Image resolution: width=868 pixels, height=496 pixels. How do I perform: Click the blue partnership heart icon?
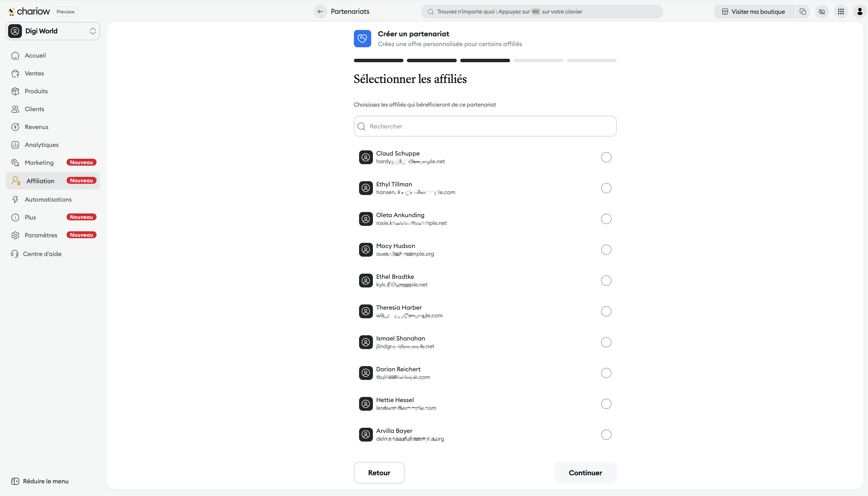coord(362,39)
